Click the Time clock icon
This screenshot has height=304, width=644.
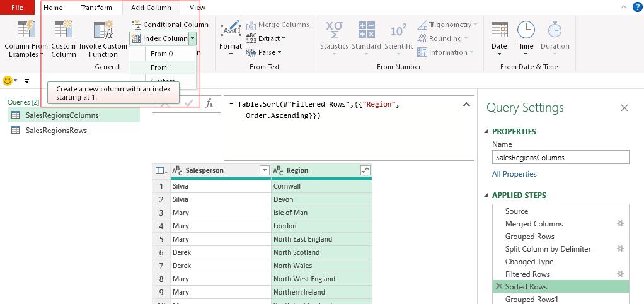point(526,30)
